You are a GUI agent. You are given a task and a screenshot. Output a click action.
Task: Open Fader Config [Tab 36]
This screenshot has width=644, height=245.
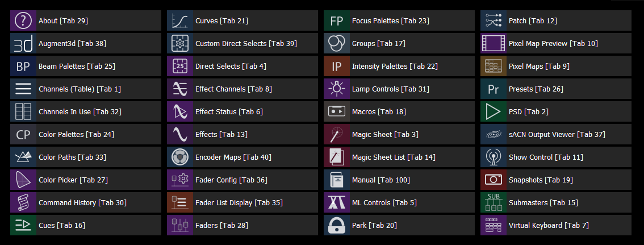click(242, 180)
